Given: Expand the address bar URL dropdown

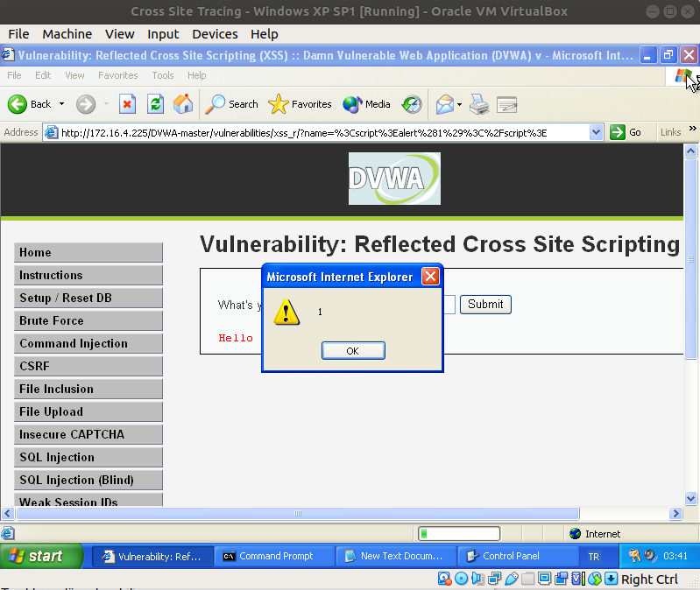Looking at the screenshot, I should pos(596,132).
